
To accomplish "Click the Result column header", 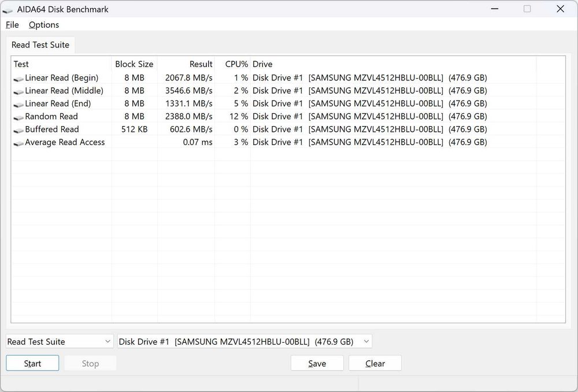I will pos(186,64).
